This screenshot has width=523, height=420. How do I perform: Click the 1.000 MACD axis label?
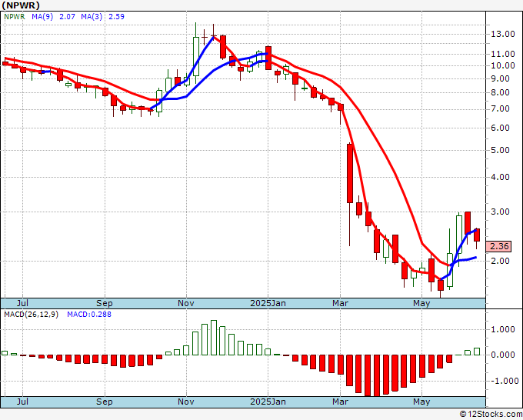point(503,329)
